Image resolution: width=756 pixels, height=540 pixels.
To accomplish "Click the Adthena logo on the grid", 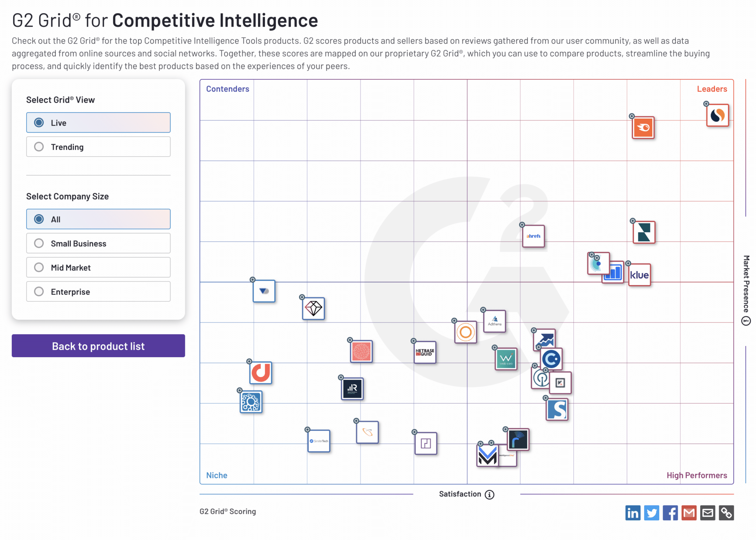I will [x=495, y=321].
